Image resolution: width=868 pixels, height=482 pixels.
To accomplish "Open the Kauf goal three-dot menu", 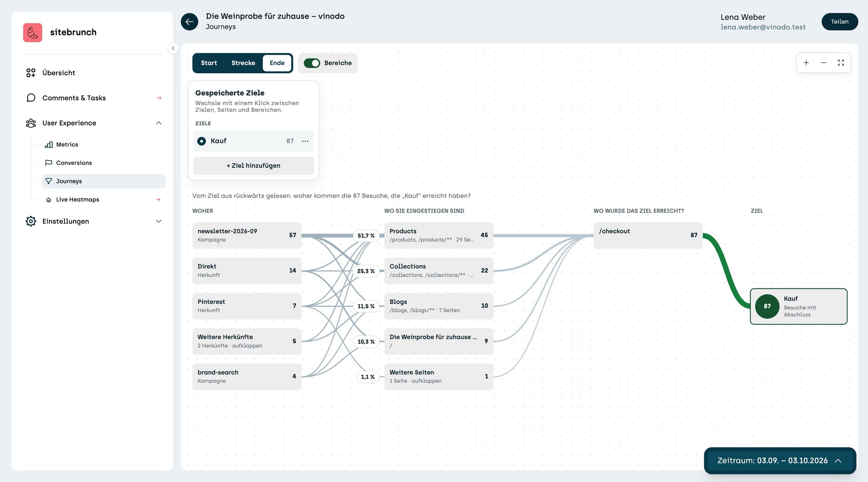I will [x=305, y=141].
